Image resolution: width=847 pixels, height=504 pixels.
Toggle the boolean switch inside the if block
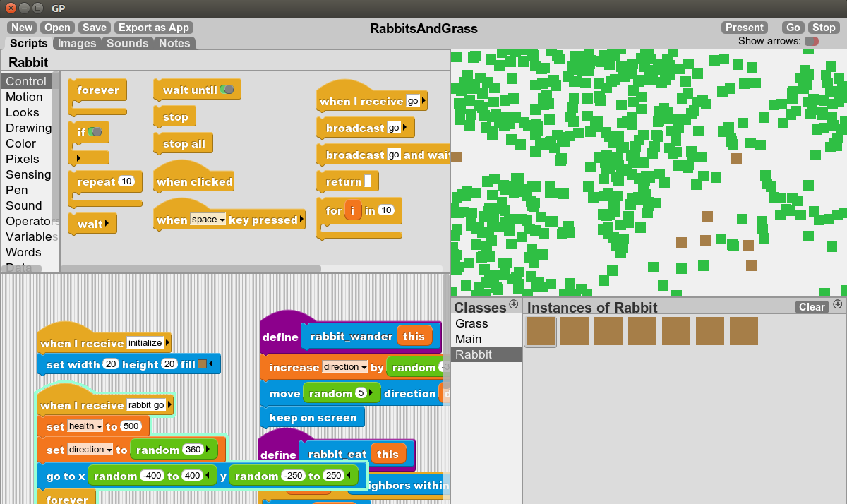click(x=93, y=131)
